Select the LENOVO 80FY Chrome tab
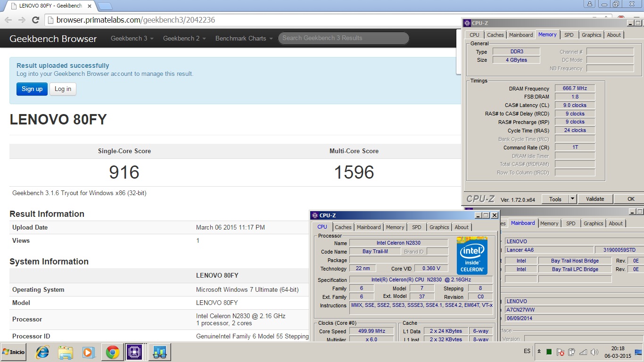 tap(50, 6)
